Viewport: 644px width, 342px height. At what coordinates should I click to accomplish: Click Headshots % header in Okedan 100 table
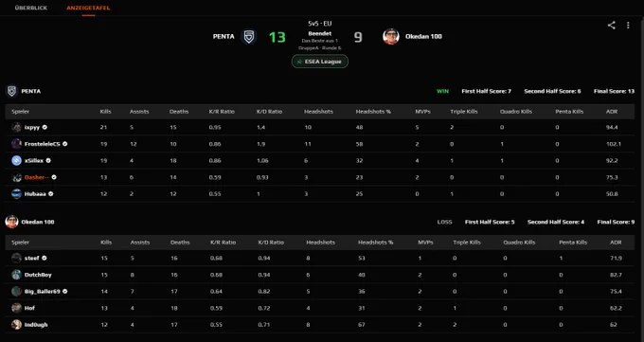pyautogui.click(x=375, y=243)
